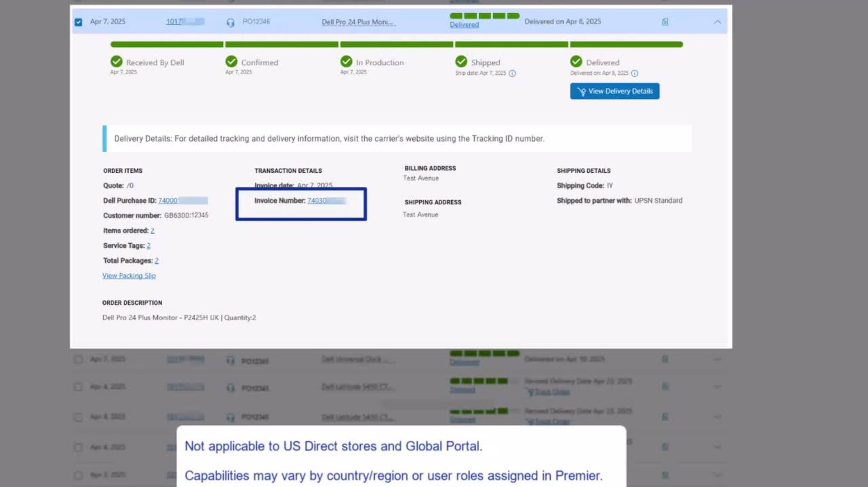The image size is (868, 487).
Task: Click the green progress bar above Delivered step
Action: (626, 44)
